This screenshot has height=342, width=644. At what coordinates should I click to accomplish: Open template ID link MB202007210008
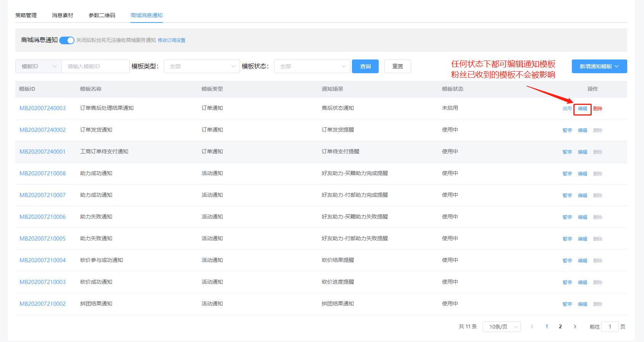[x=42, y=173]
